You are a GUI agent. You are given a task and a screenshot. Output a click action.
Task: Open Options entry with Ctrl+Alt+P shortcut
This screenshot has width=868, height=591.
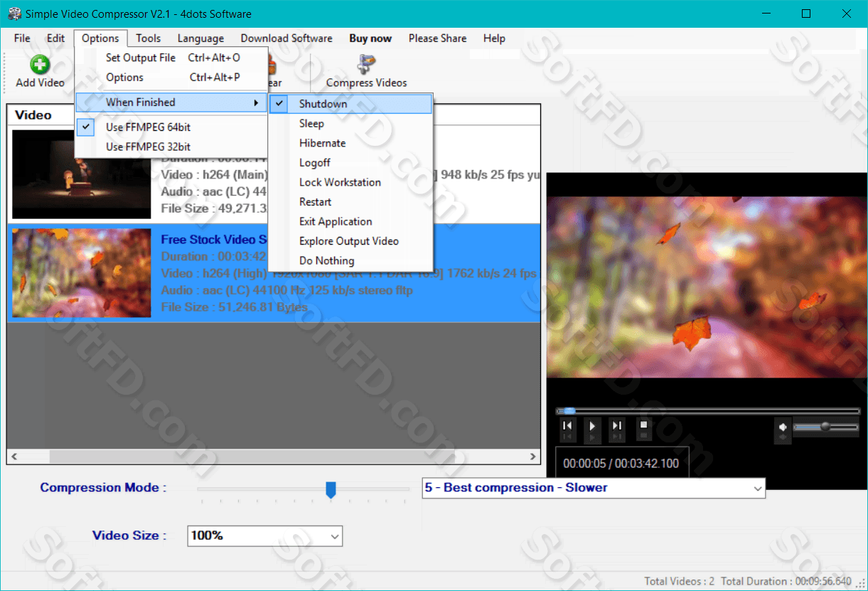point(171,78)
